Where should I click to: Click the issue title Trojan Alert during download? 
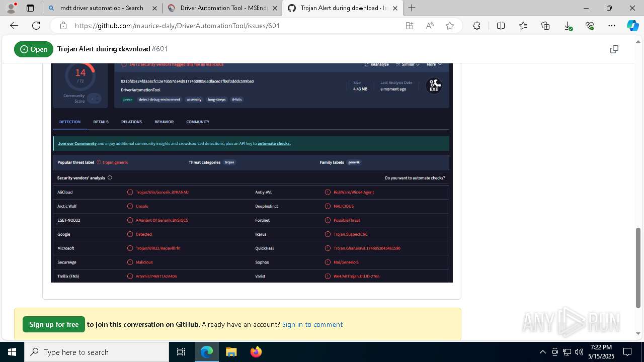tap(104, 49)
